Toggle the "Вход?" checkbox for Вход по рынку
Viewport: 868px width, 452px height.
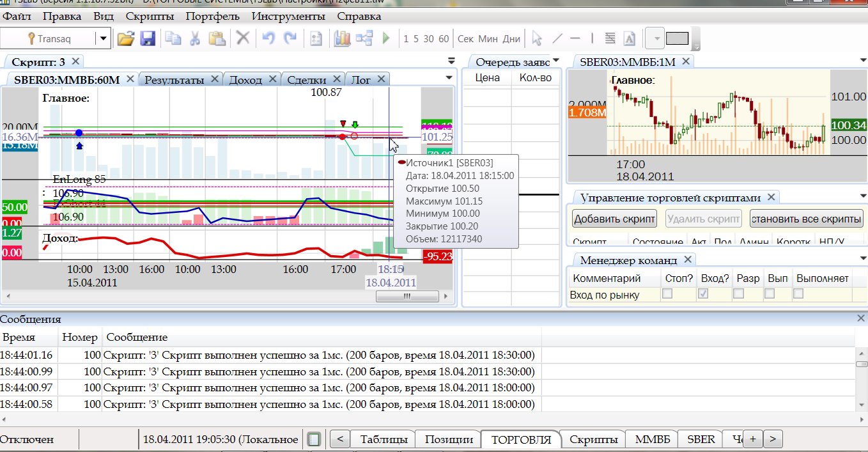point(703,294)
